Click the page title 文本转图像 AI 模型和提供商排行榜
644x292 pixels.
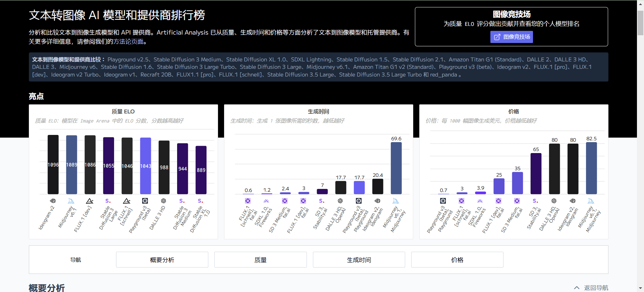pos(117,15)
